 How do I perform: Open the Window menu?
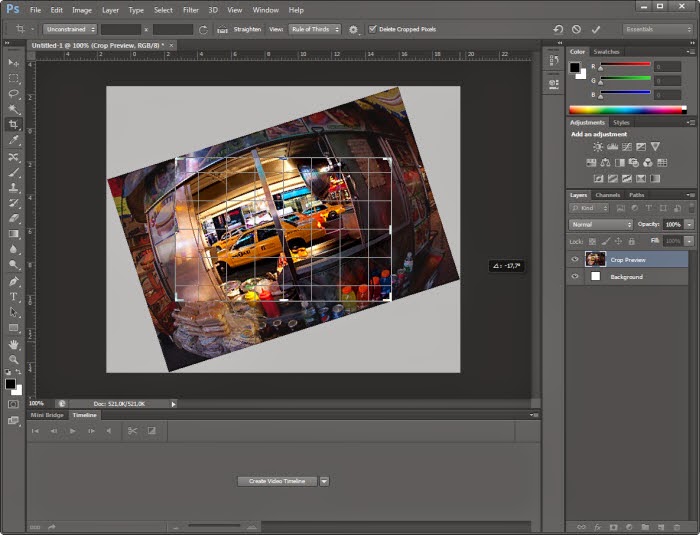click(x=266, y=10)
